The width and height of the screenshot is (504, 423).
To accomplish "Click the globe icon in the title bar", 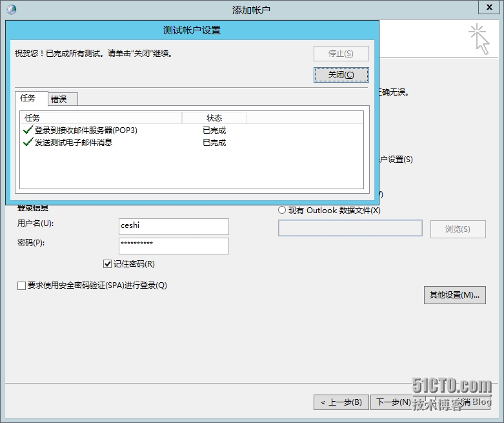I will point(11,9).
